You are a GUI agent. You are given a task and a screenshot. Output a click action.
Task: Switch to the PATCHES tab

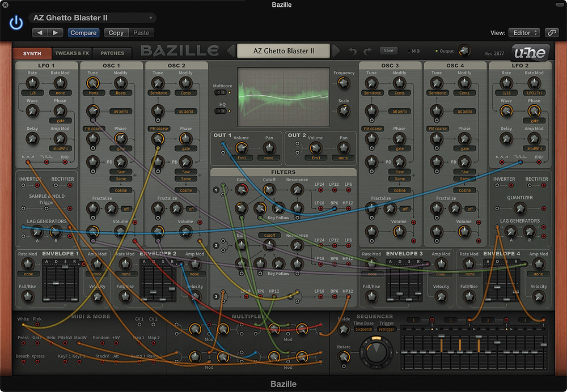[112, 53]
